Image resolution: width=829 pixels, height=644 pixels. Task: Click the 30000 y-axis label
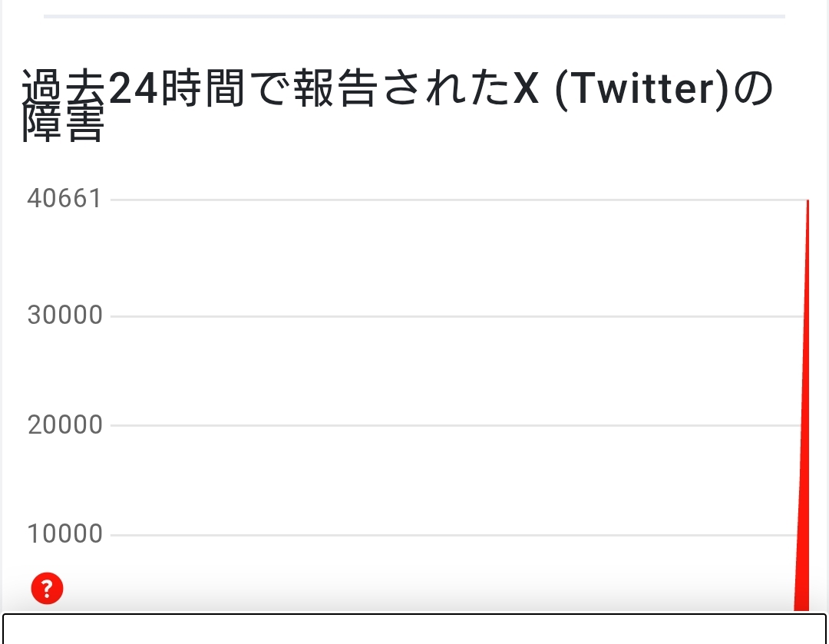(x=64, y=315)
